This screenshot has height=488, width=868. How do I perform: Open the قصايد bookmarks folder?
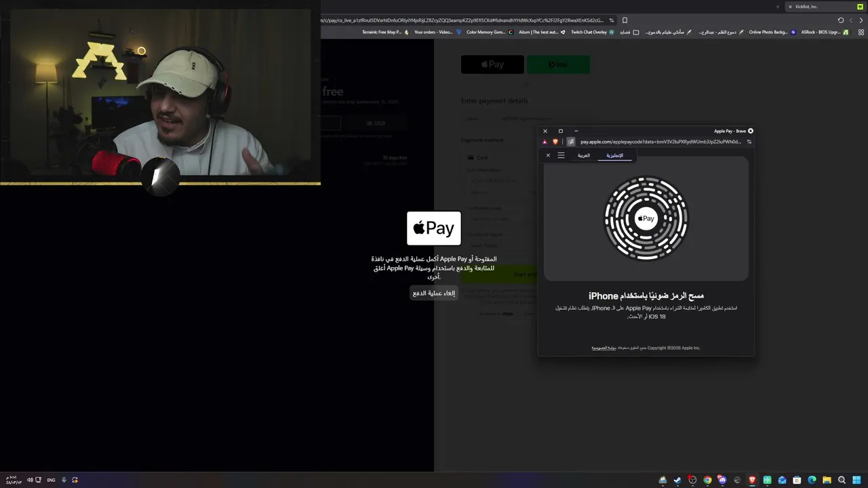(629, 32)
